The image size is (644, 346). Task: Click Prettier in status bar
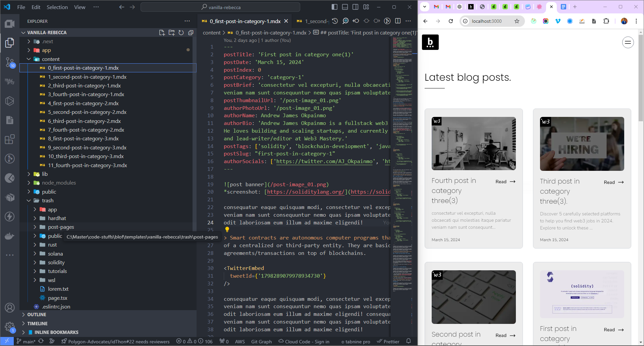click(x=388, y=341)
